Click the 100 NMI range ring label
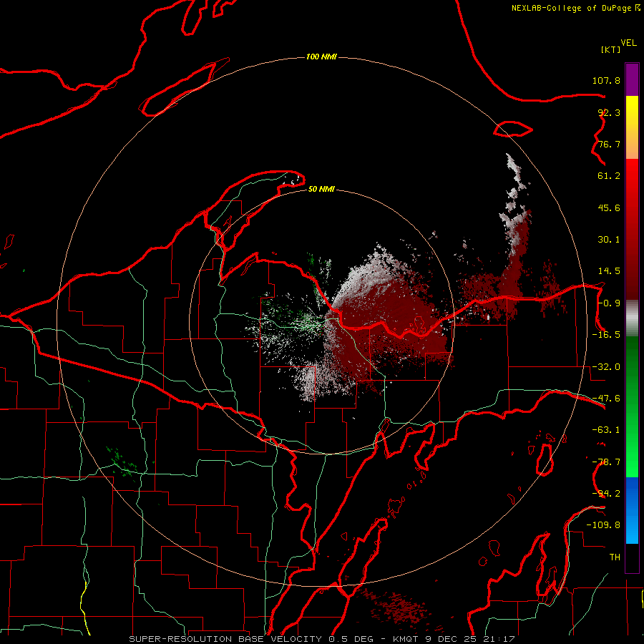 coord(321,57)
